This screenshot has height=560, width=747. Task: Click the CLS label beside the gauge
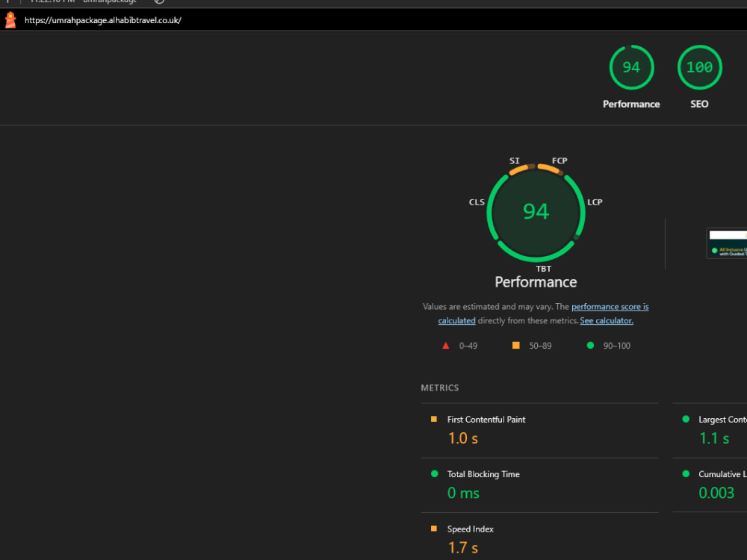point(477,202)
